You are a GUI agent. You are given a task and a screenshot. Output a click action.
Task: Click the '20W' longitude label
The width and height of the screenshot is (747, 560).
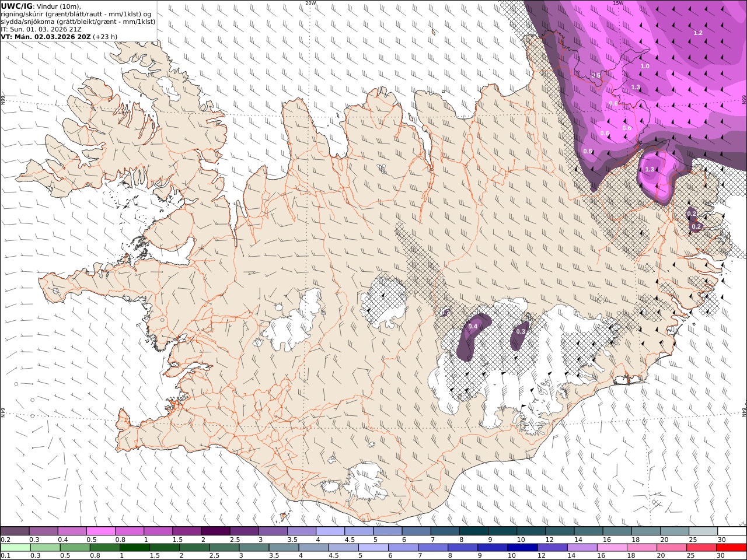pyautogui.click(x=310, y=3)
